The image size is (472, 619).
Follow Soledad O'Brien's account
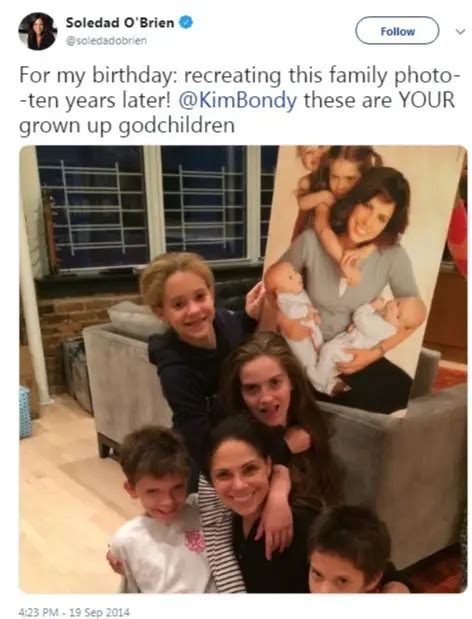pos(397,31)
